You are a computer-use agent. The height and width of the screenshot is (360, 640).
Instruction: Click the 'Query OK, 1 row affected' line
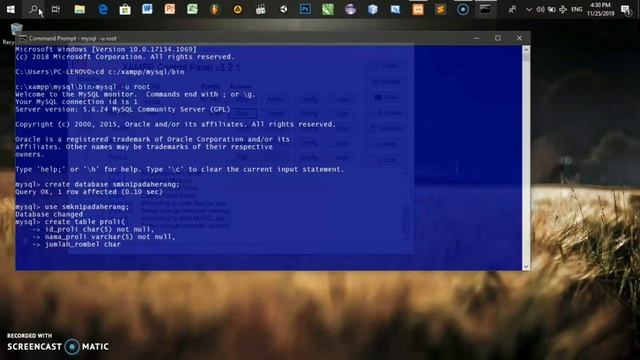click(x=89, y=192)
